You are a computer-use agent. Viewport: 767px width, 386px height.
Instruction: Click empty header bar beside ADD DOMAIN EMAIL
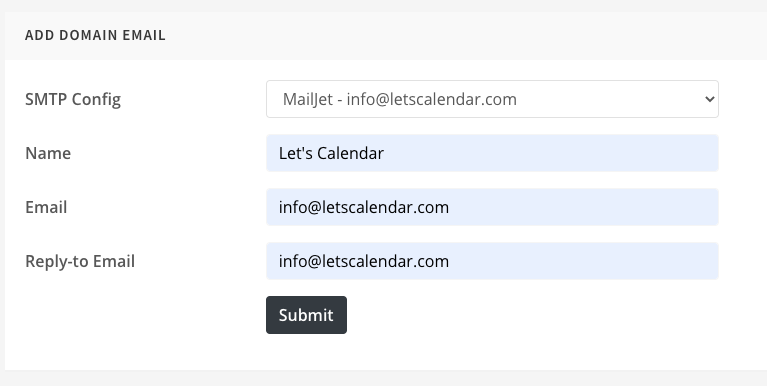pos(465,35)
